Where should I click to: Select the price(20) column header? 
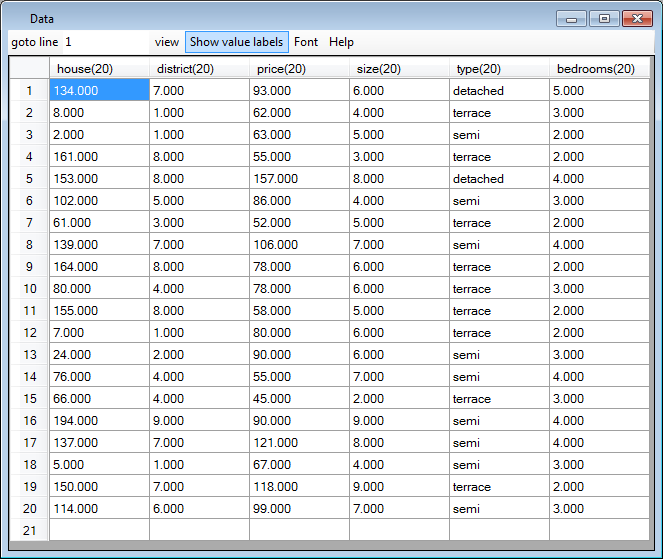(299, 69)
